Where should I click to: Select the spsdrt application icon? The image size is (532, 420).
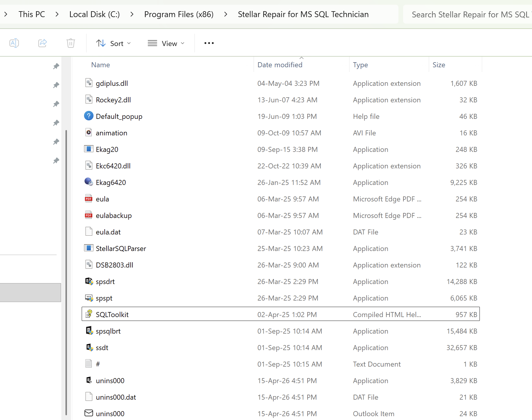point(89,281)
